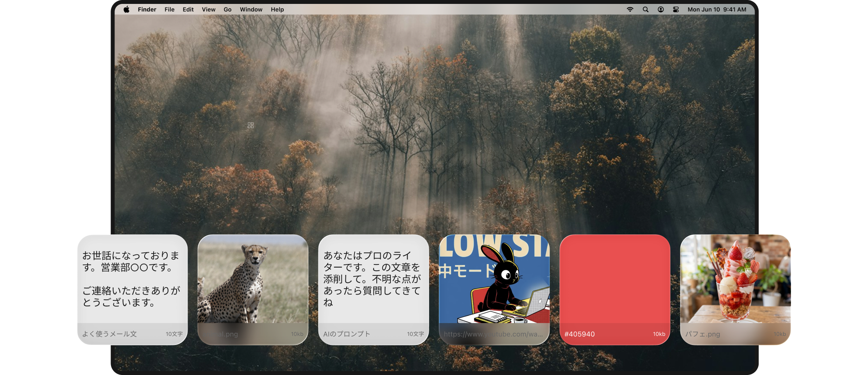Select the red #405940 color card

615,289
